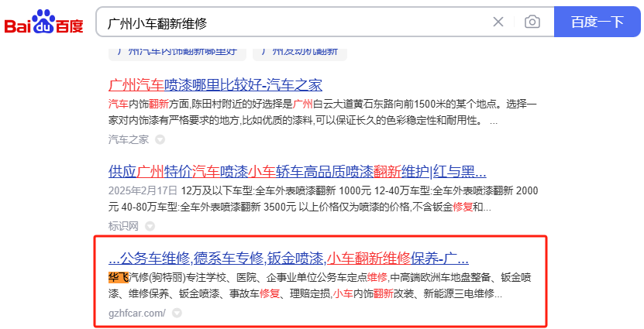The width and height of the screenshot is (644, 329).
Task: Click inside the search field containing 广州小车翻新维修
Action: click(294, 22)
